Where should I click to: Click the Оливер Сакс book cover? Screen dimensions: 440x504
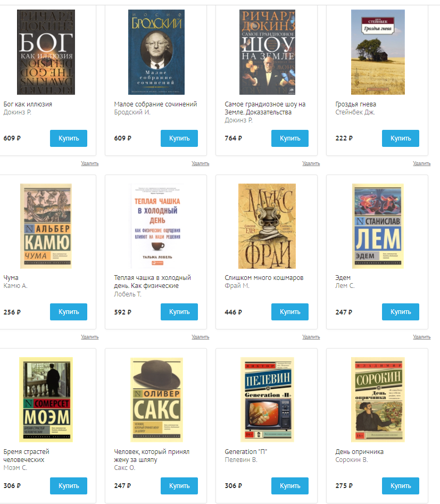156,400
